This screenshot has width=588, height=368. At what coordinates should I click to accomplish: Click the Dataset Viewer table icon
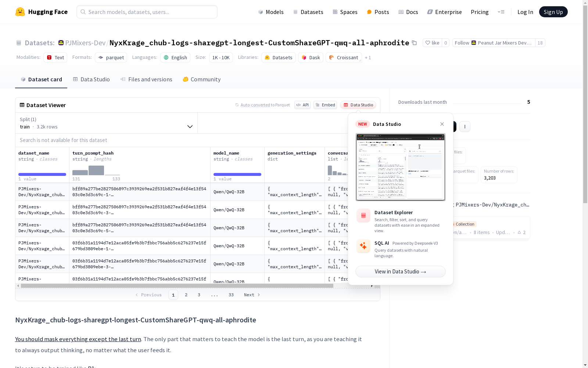coord(22,105)
